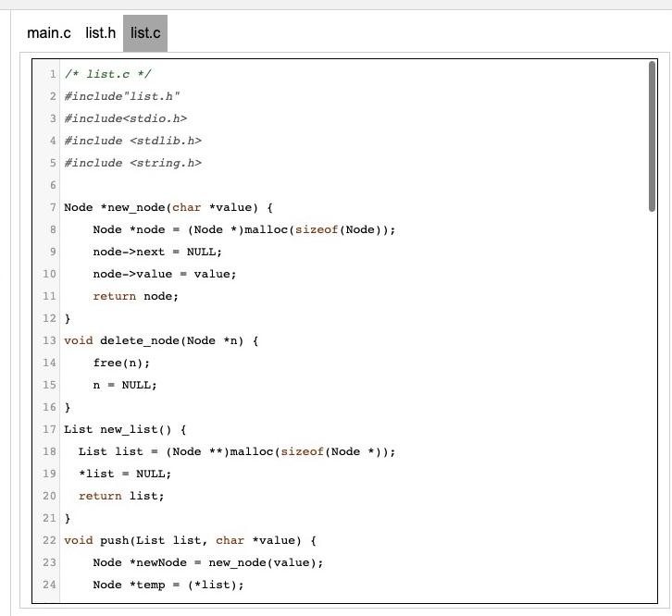Viewport: 672px width, 616px height.
Task: Click 'Node *temp = (*list);' line
Action: pyautogui.click(x=168, y=585)
